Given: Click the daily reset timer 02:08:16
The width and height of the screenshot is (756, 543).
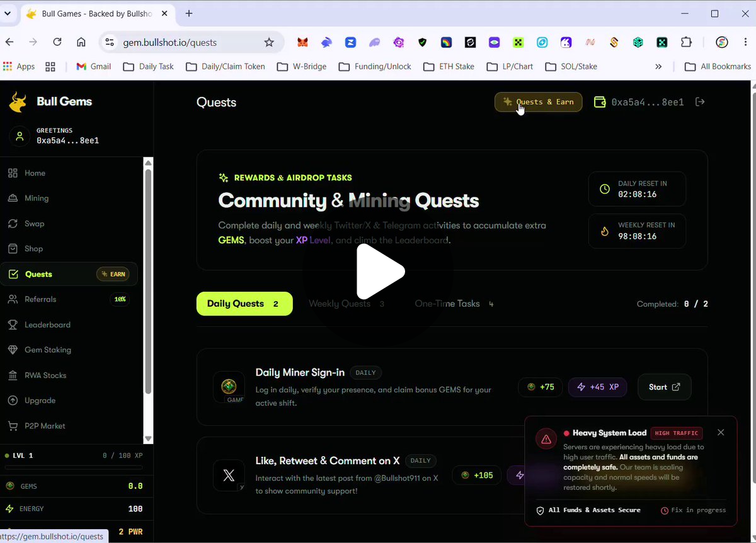Looking at the screenshot, I should tap(637, 195).
